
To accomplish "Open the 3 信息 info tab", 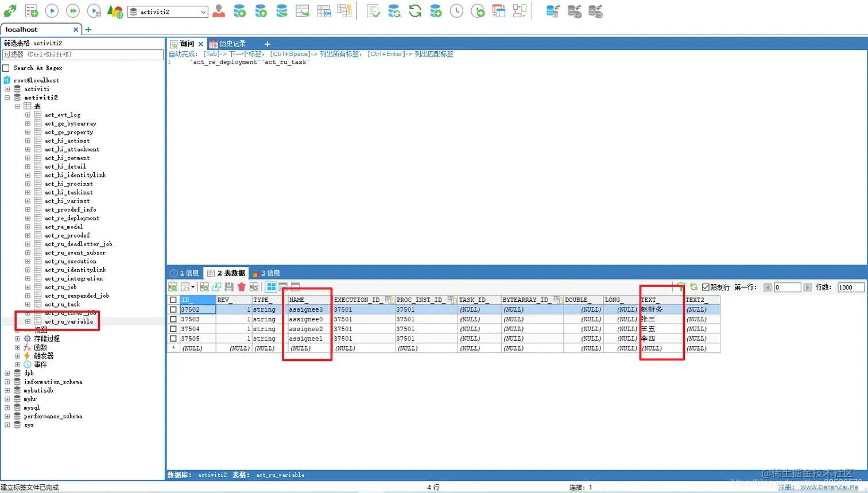I will point(266,273).
